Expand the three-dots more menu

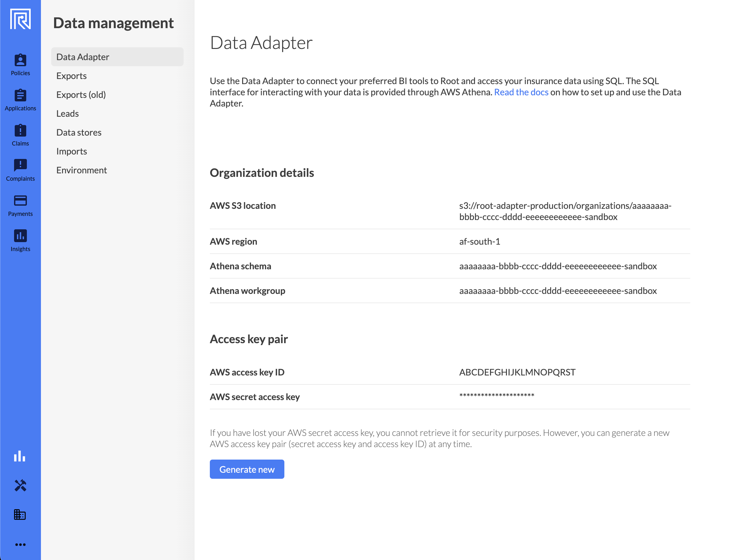point(20,545)
